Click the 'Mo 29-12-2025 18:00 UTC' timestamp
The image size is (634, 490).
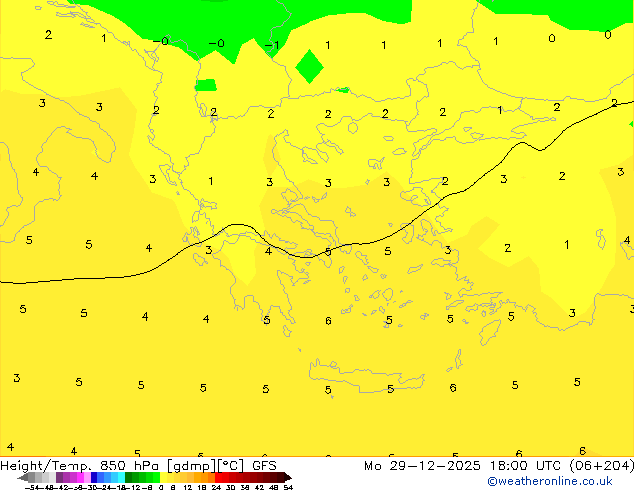[464, 466]
